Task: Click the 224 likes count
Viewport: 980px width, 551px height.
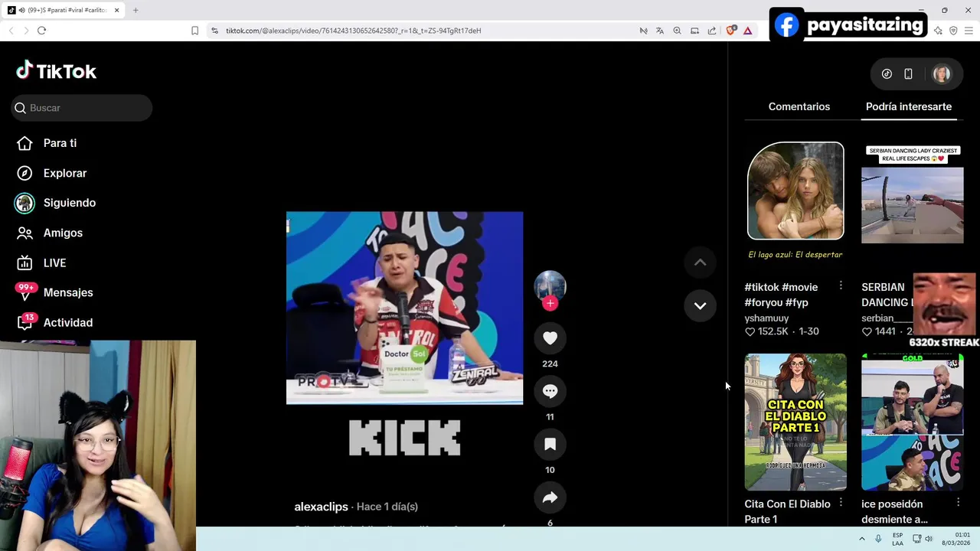Action: pyautogui.click(x=550, y=364)
